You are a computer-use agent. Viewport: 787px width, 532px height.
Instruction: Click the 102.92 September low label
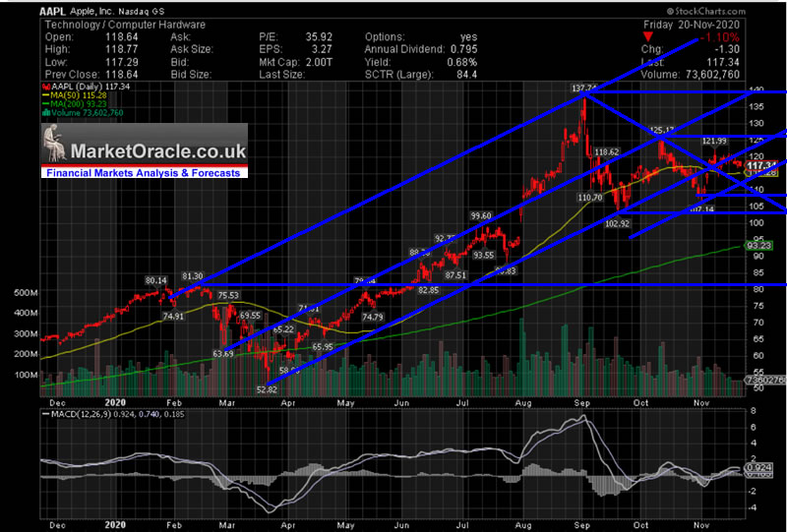617,224
